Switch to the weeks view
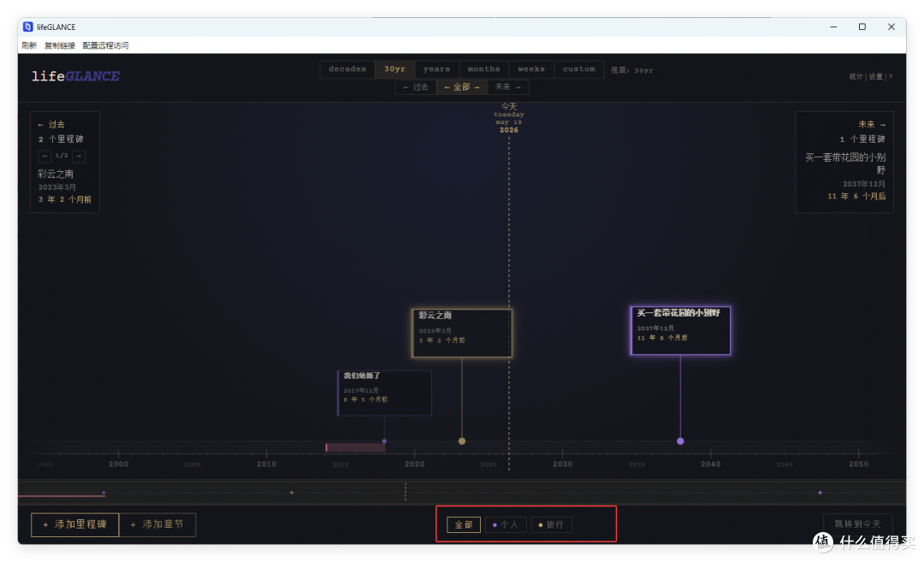924x562 pixels. [x=531, y=69]
